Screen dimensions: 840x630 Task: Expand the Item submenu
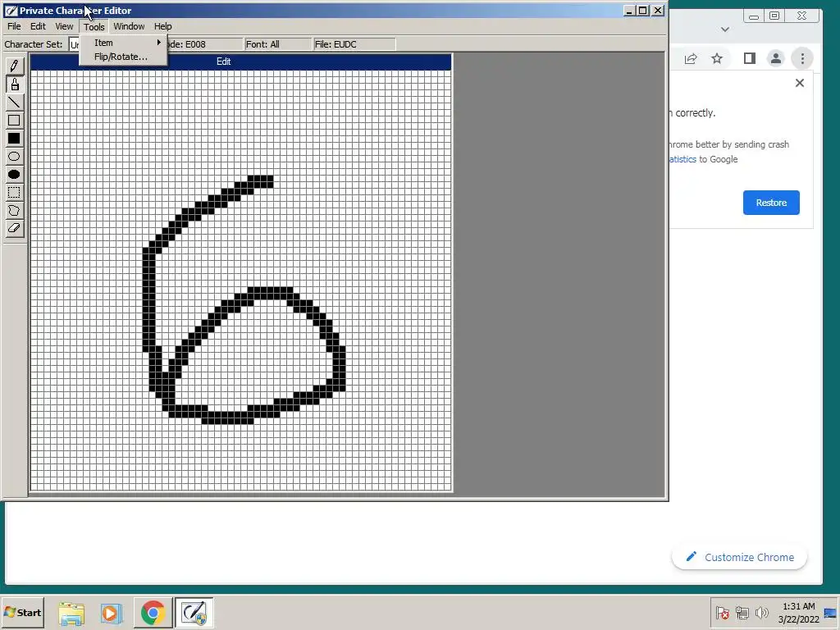tap(123, 43)
